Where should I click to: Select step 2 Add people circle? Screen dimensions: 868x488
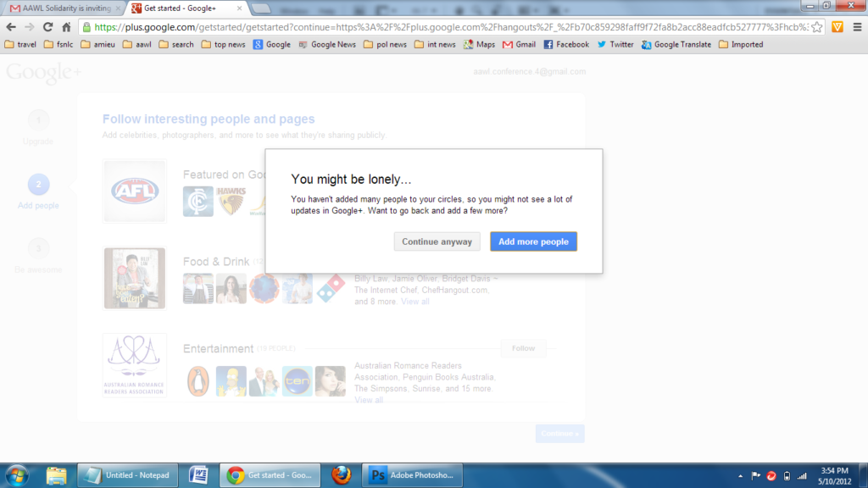tap(38, 184)
